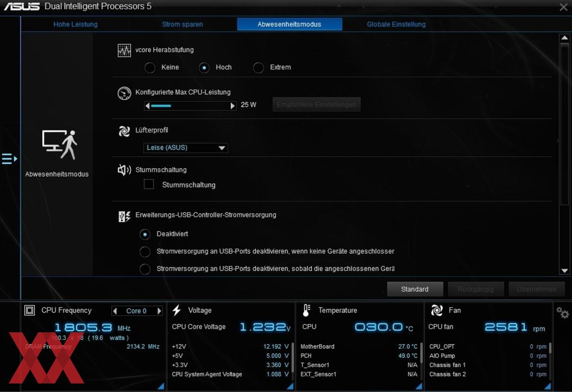Expand the Fan panel corner arrow
The width and height of the screenshot is (572, 392).
pos(547,386)
